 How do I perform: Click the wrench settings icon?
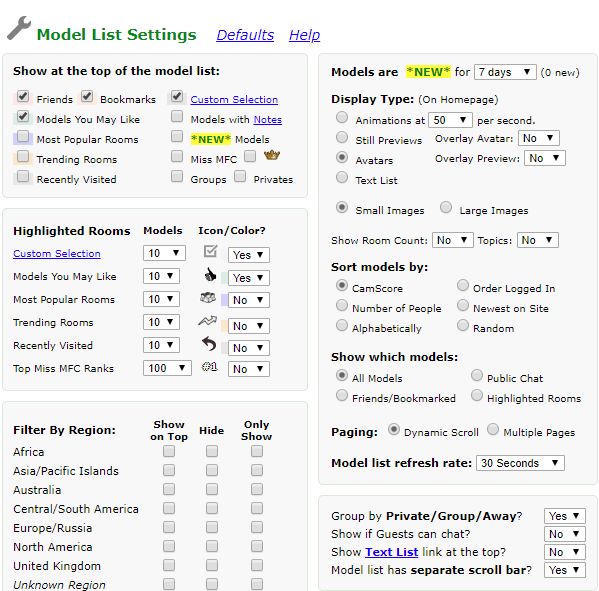tap(19, 28)
